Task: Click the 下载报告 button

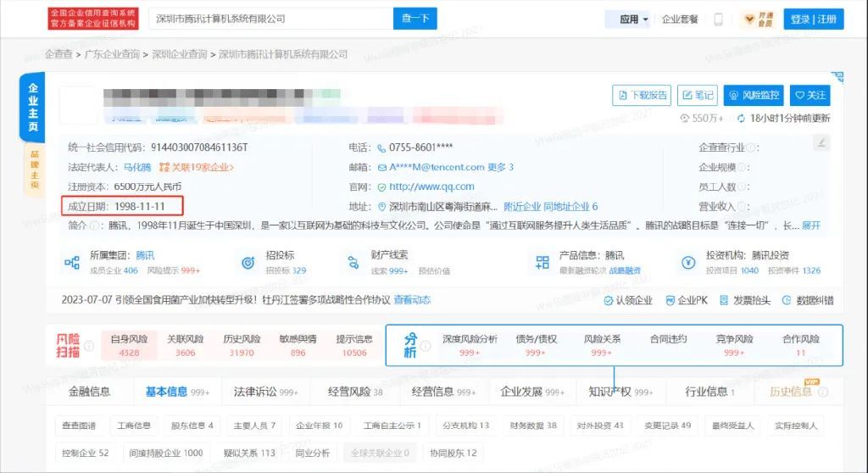Action: click(x=642, y=95)
